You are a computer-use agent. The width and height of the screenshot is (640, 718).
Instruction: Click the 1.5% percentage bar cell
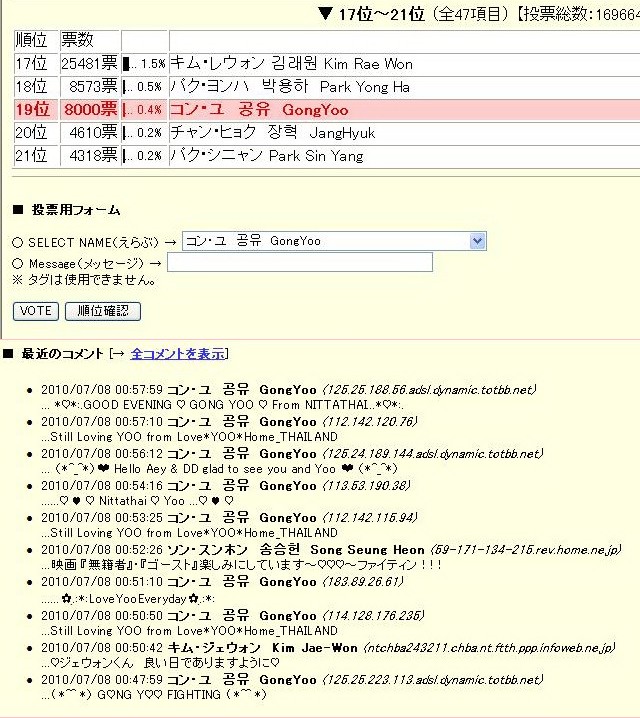coord(144,64)
